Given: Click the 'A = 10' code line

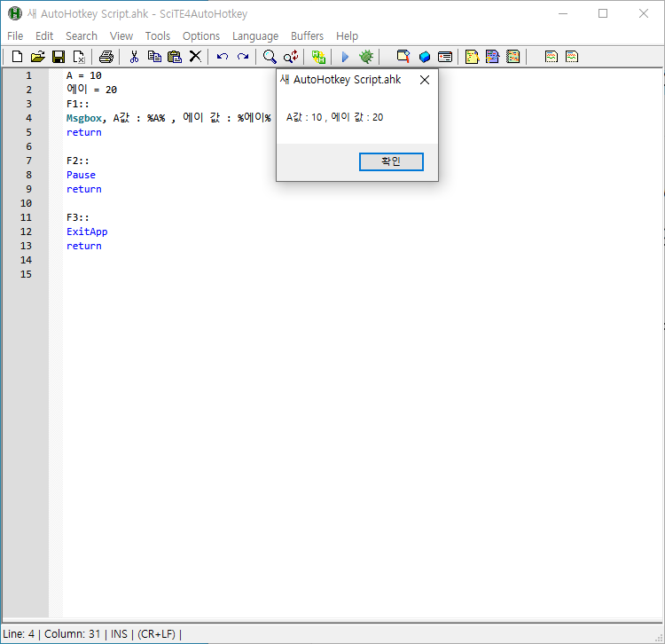Looking at the screenshot, I should pyautogui.click(x=84, y=75).
